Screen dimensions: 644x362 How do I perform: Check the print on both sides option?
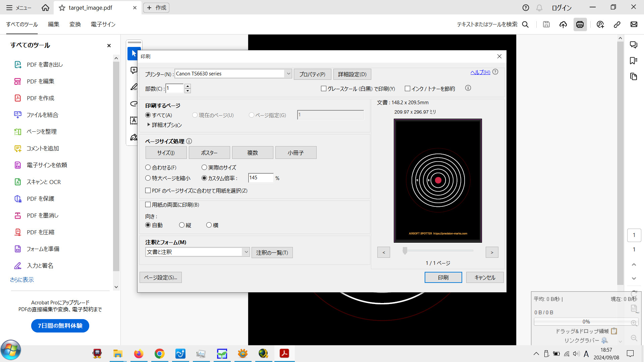(148, 204)
